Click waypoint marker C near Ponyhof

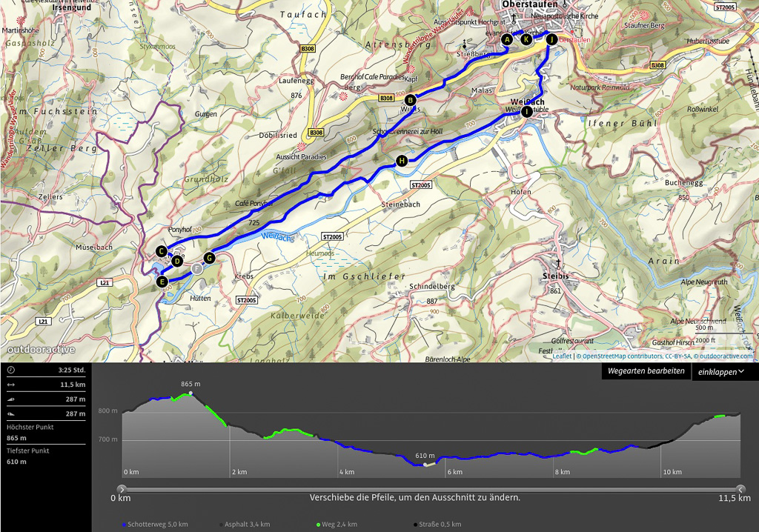162,251
